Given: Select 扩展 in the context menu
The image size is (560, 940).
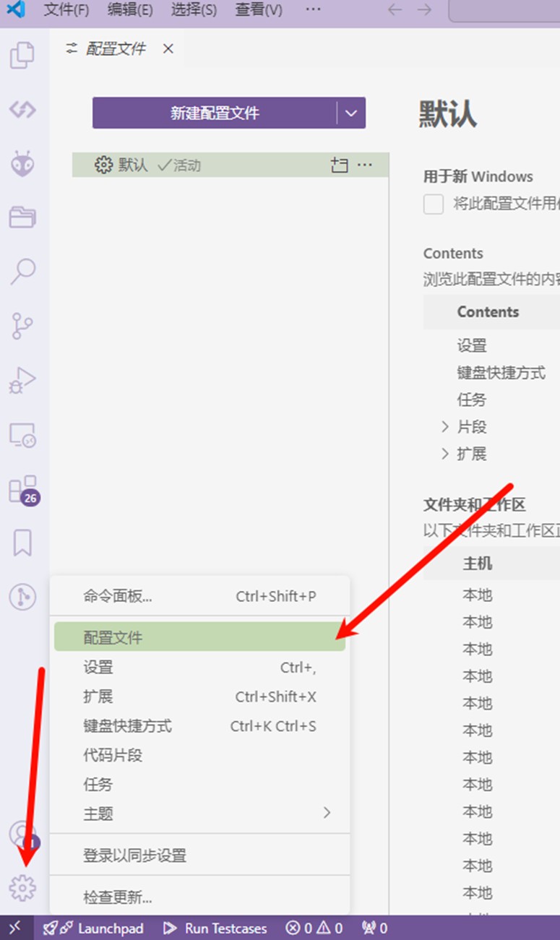Looking at the screenshot, I should point(199,697).
